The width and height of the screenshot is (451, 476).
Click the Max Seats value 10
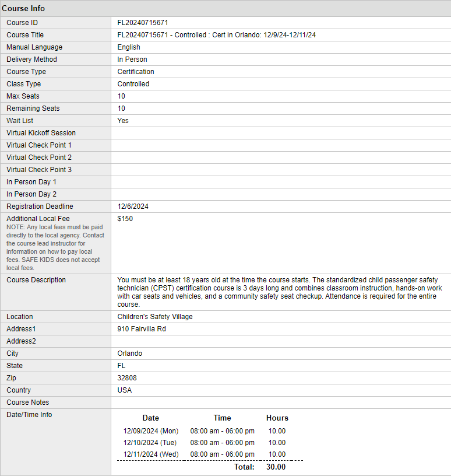(x=121, y=96)
